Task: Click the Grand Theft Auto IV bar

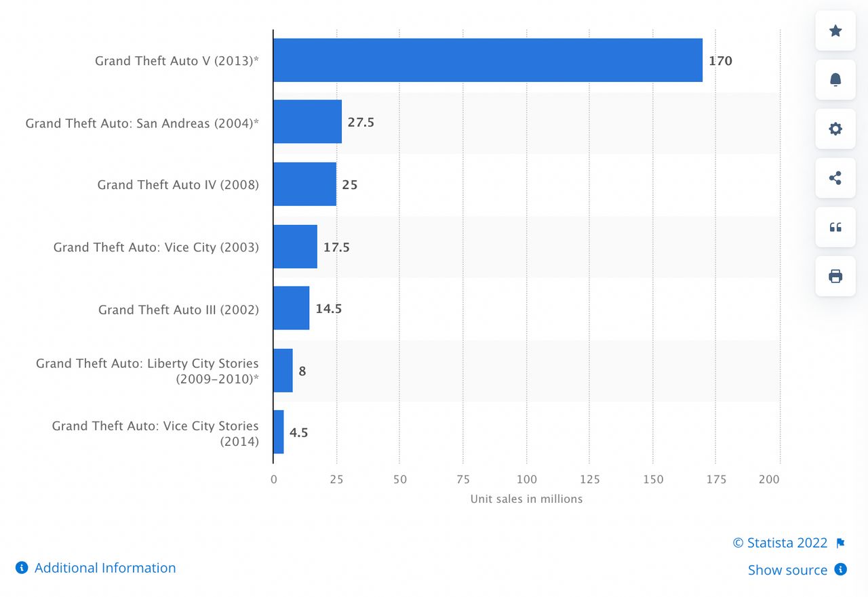Action: [304, 184]
